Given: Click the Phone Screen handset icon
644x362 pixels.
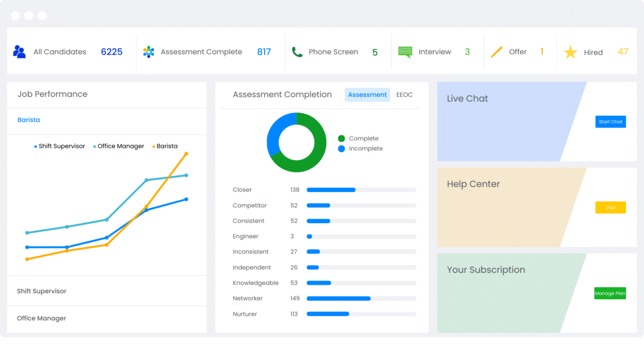Looking at the screenshot, I should [297, 52].
